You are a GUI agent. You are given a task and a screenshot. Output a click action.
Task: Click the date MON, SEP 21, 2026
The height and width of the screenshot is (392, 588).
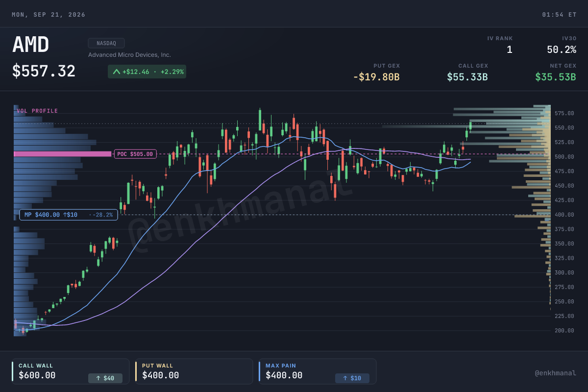[x=49, y=15]
